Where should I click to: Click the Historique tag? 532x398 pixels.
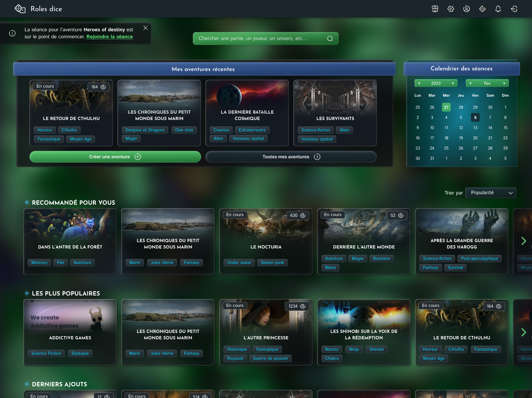click(237, 349)
